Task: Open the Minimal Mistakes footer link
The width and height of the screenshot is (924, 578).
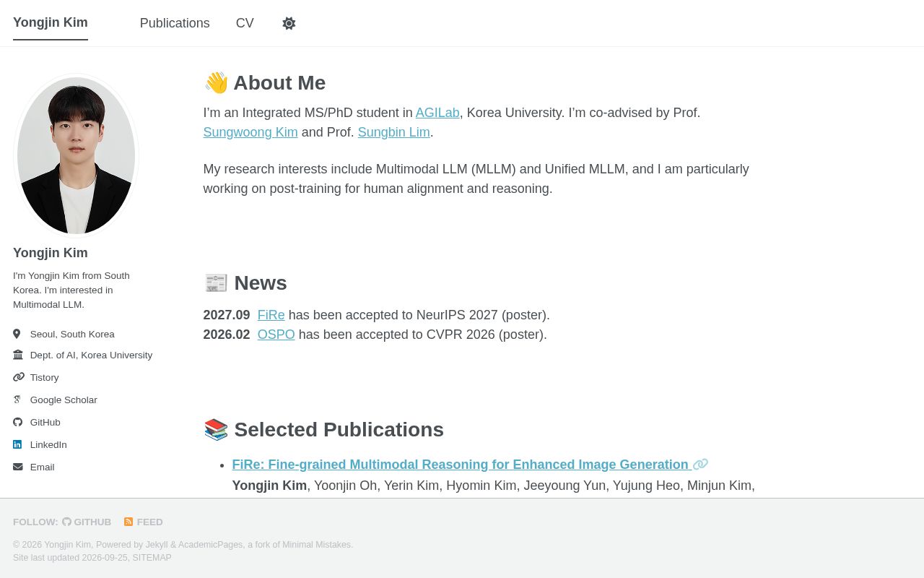Action: (316, 545)
